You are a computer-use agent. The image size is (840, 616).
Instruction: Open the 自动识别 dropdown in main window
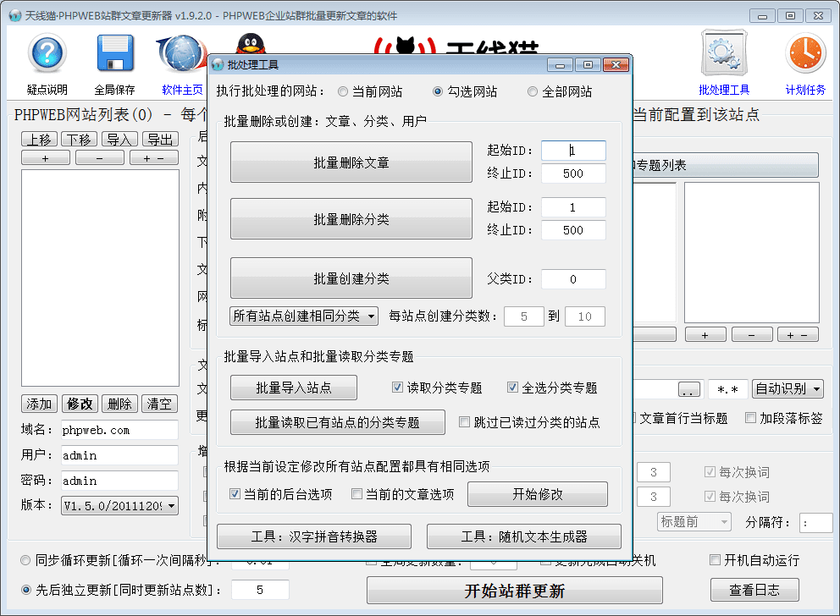tap(787, 388)
